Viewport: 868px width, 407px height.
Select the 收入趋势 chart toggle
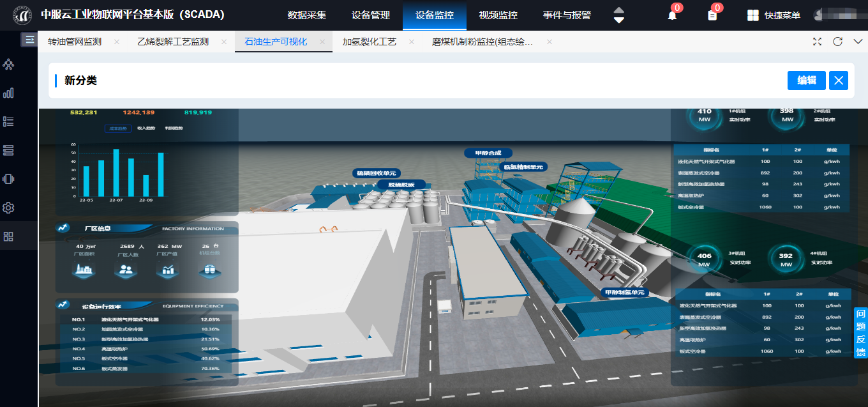click(x=146, y=128)
